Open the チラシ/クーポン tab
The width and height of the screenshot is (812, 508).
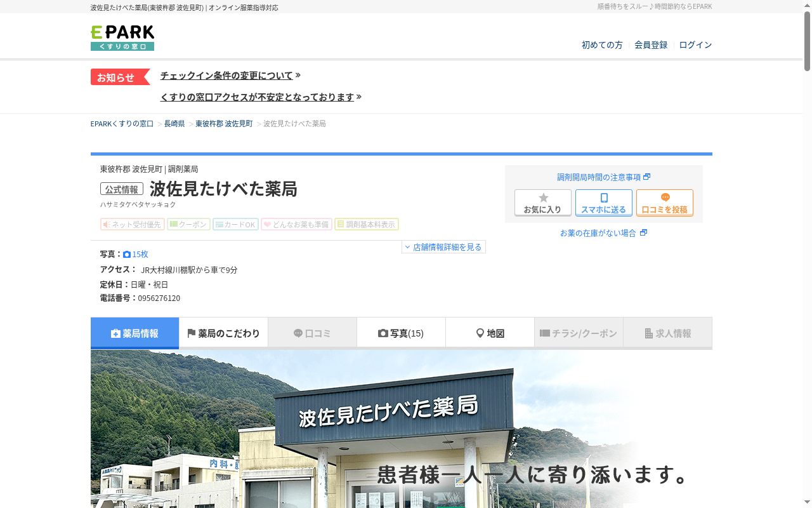point(579,333)
